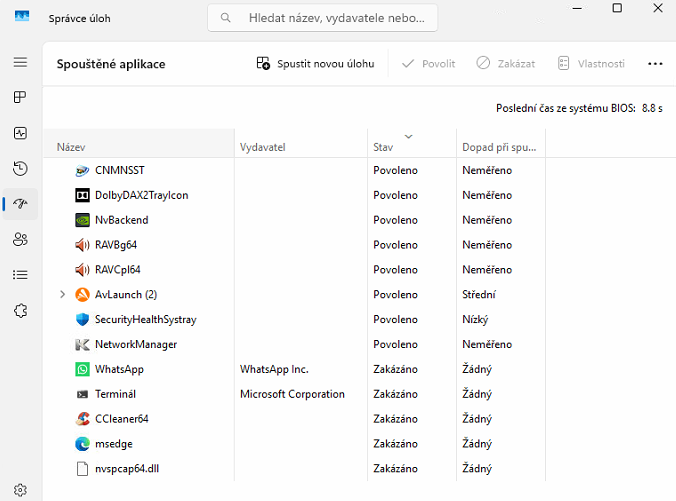Open the three-dots more options menu
The height and width of the screenshot is (501, 676).
[x=655, y=64]
